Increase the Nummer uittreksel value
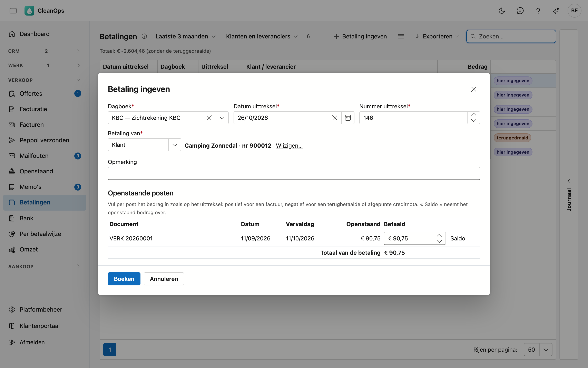Viewport: 588px width, 368px height. 473,115
